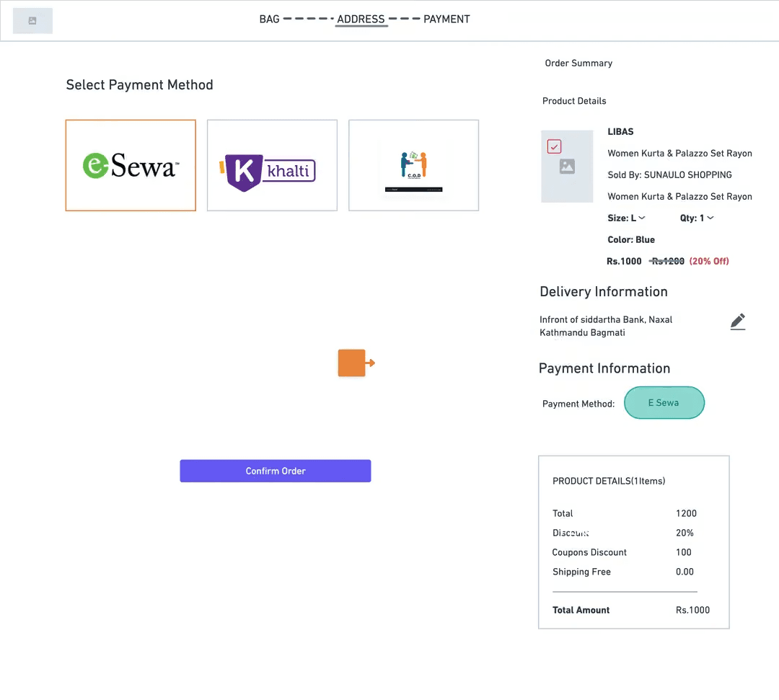Click the 'PRODUCT DETAILS(1Items)' heading
The height and width of the screenshot is (700, 779).
click(609, 481)
